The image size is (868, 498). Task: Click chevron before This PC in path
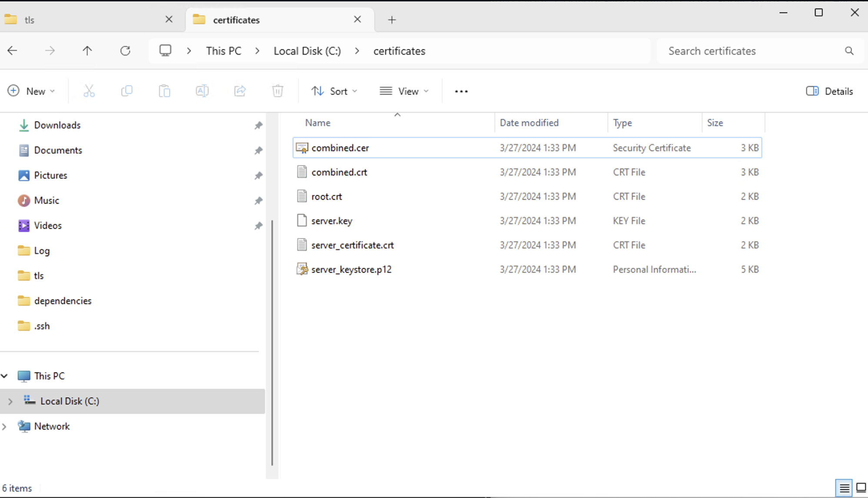click(x=189, y=51)
